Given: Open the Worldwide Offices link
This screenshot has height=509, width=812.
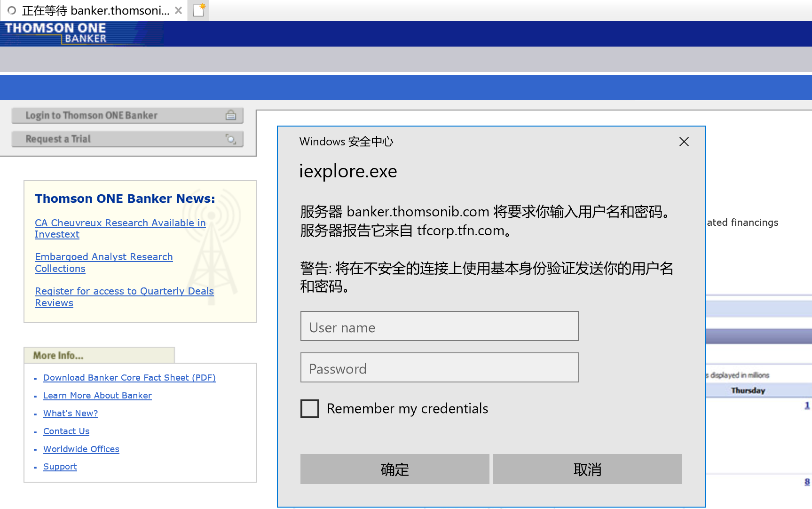Looking at the screenshot, I should pyautogui.click(x=81, y=449).
